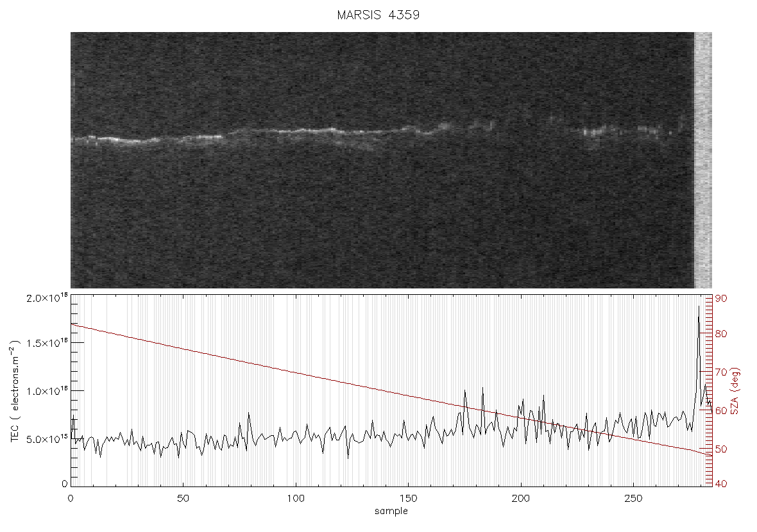Select the 150 tick on sample axis
757x532 pixels.
pos(409,498)
